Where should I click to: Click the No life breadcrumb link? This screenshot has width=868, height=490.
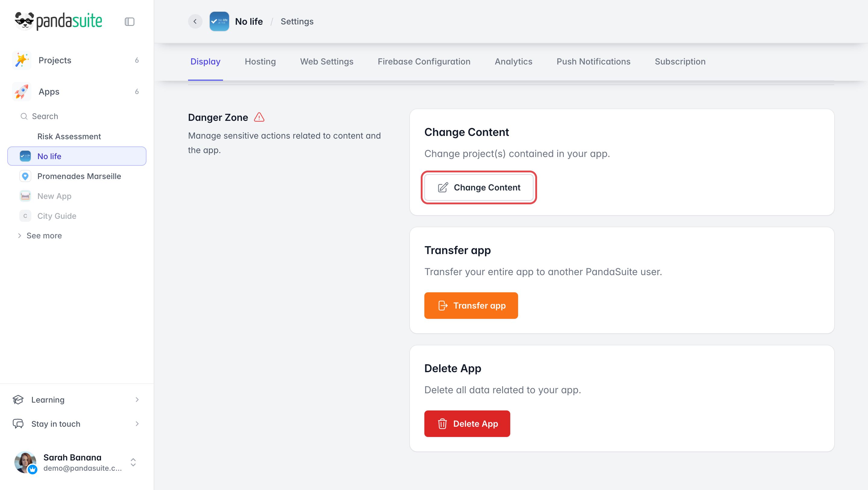coord(249,22)
